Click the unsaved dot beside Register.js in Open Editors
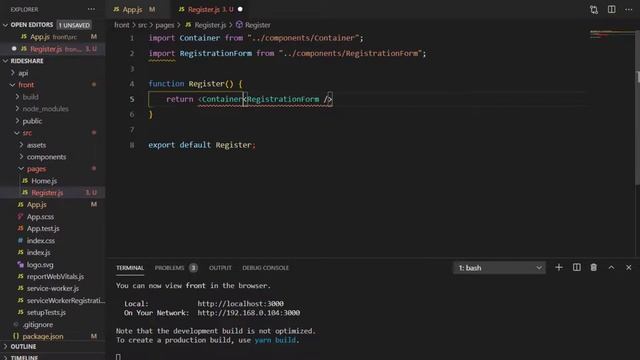The image size is (640, 360). 14,49
